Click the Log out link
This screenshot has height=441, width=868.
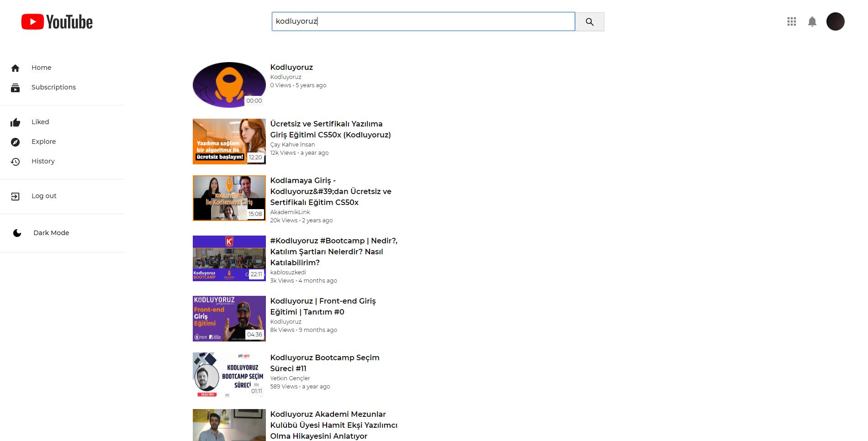click(44, 196)
